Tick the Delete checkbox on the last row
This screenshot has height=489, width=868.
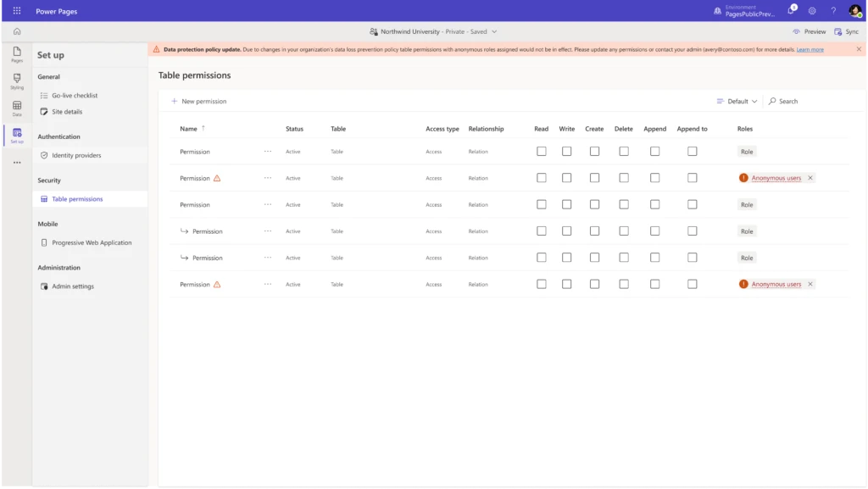pyautogui.click(x=624, y=284)
